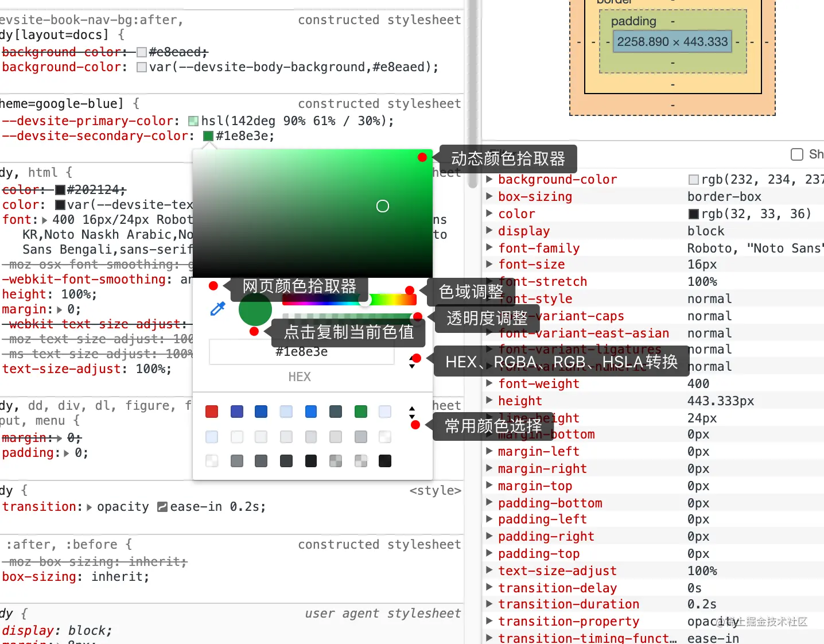Viewport: 824px width, 644px height.
Task: Open the hsl(142deg 90% 61% / 30%) swatch
Action: pos(193,121)
